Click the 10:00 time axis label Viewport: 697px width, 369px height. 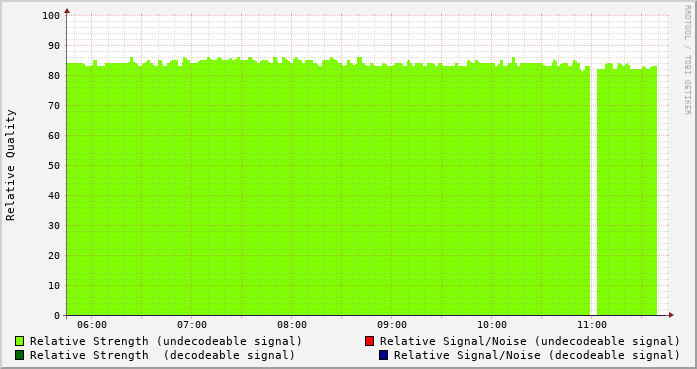click(492, 325)
